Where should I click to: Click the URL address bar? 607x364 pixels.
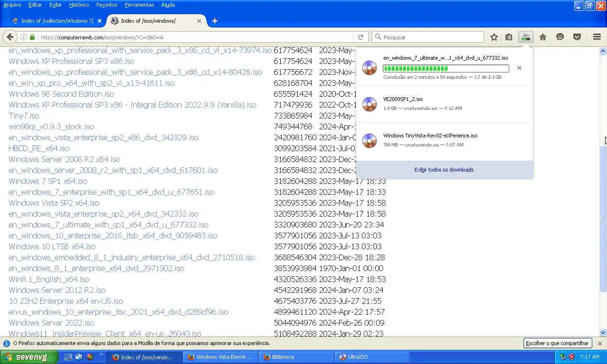point(194,37)
